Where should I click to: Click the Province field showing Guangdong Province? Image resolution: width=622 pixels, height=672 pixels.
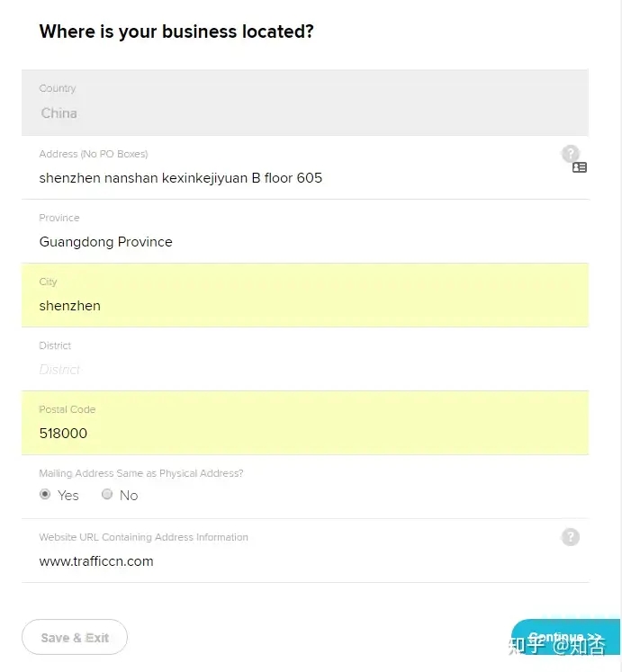270,242
